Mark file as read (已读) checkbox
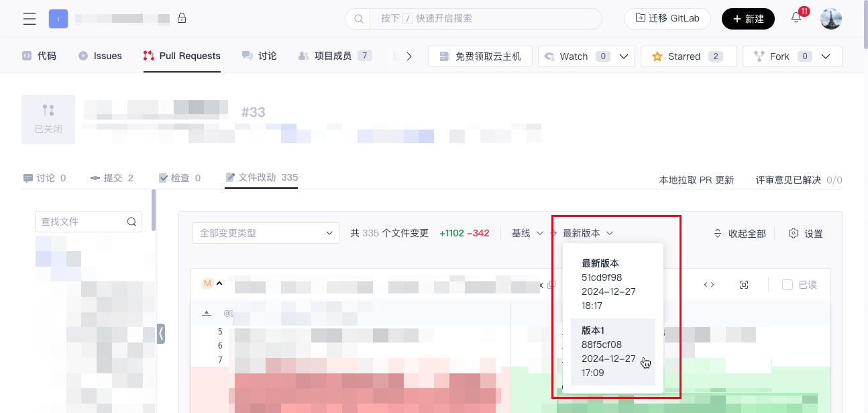 point(788,285)
